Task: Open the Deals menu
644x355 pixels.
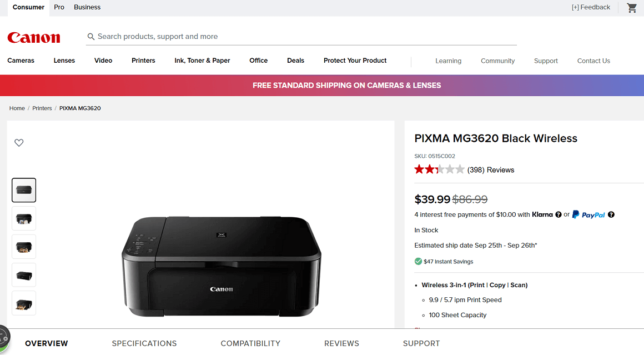Action: click(x=295, y=61)
